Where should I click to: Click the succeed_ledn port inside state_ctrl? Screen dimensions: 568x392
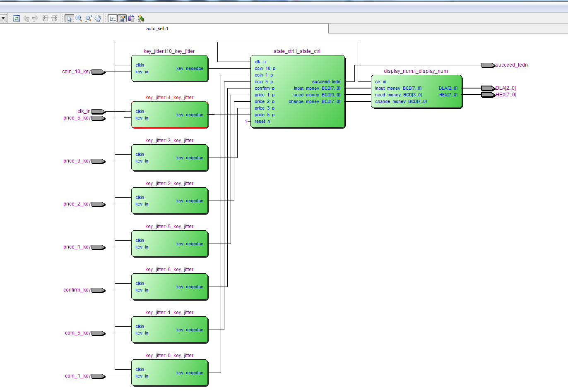click(326, 82)
